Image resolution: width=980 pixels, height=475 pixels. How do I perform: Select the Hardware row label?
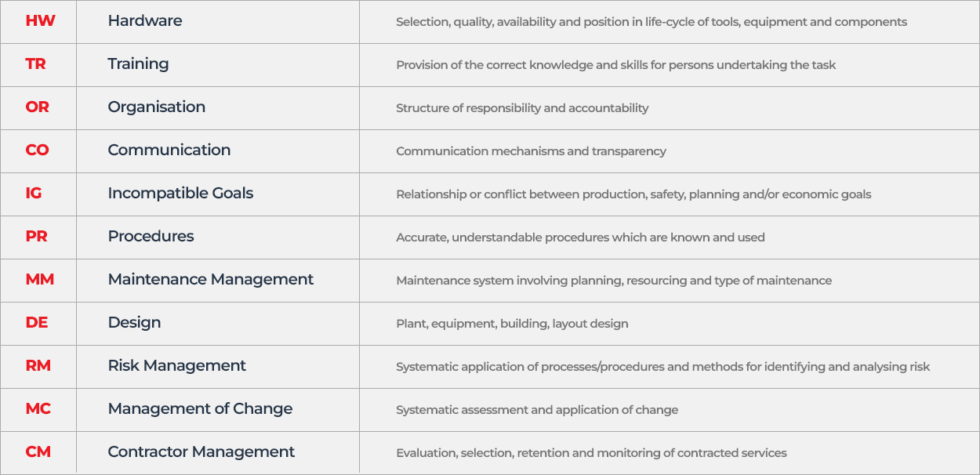(x=145, y=21)
